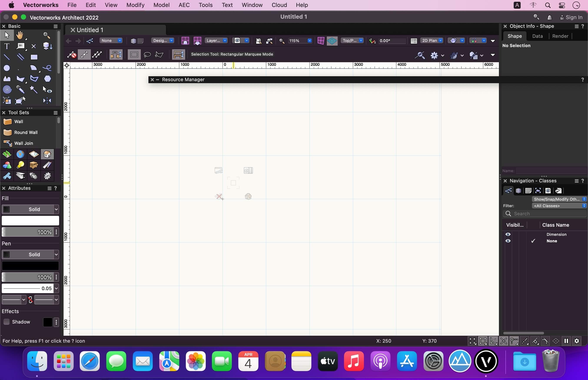Viewport: 588px width, 380px height.
Task: Select the Rectangle tool
Action: (34, 57)
